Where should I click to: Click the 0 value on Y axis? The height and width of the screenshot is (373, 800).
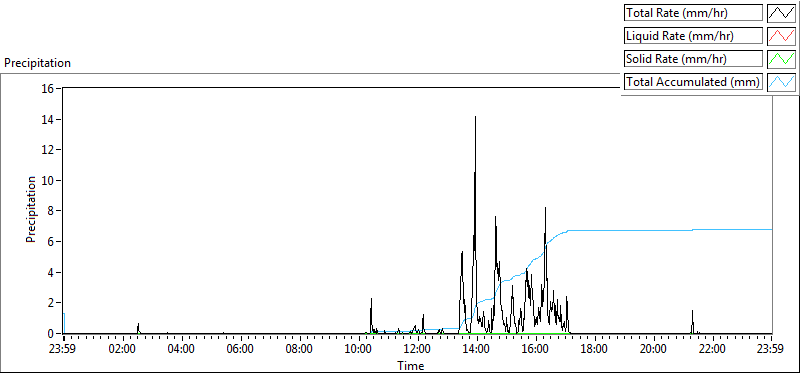(x=51, y=334)
